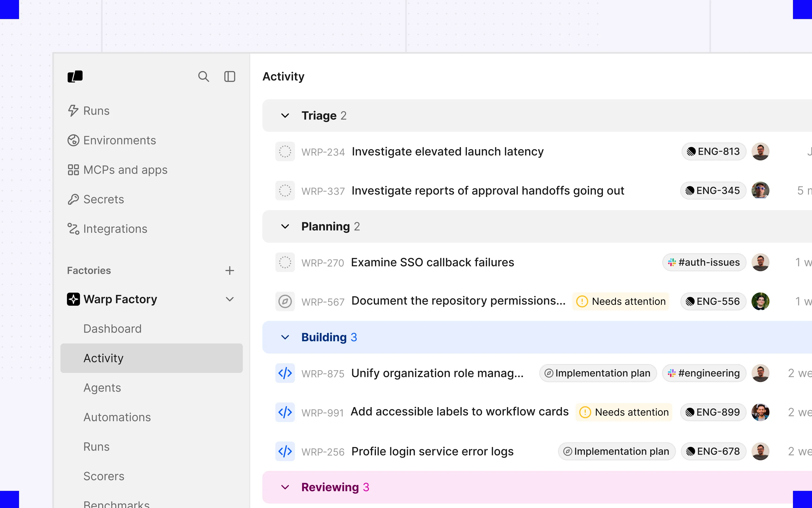Select Activity under Warp Factory
The height and width of the screenshot is (508, 812).
coord(152,358)
